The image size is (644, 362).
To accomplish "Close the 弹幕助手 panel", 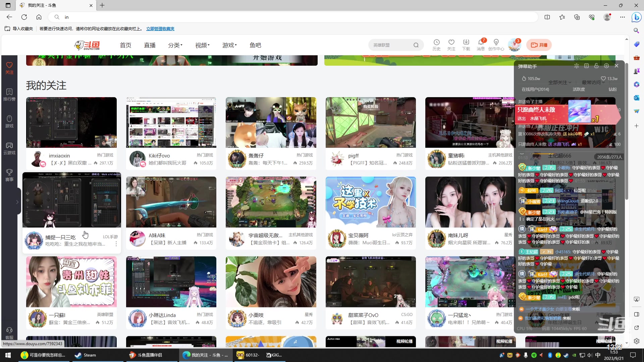I will [x=616, y=66].
